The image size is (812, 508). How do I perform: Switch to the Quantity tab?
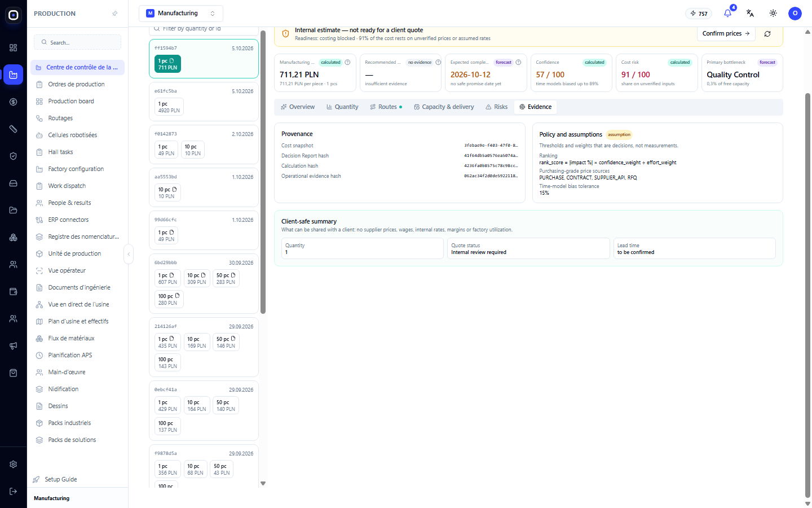(342, 107)
